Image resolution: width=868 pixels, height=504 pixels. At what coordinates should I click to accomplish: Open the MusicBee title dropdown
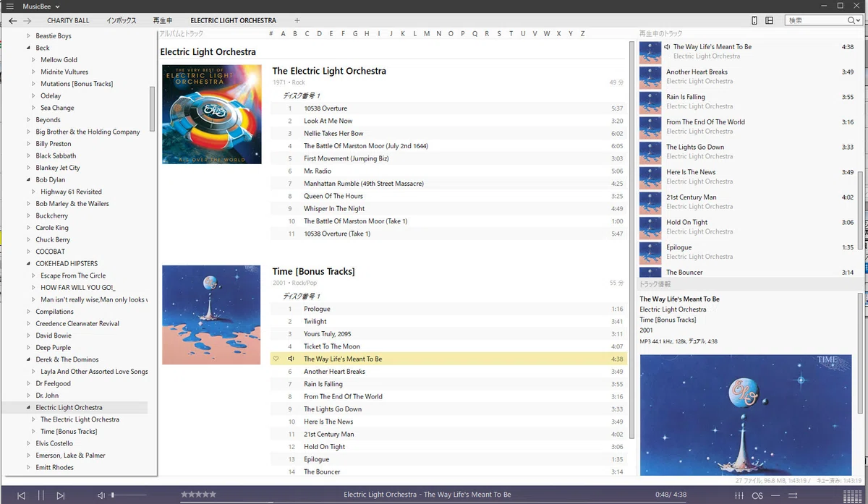coord(57,7)
